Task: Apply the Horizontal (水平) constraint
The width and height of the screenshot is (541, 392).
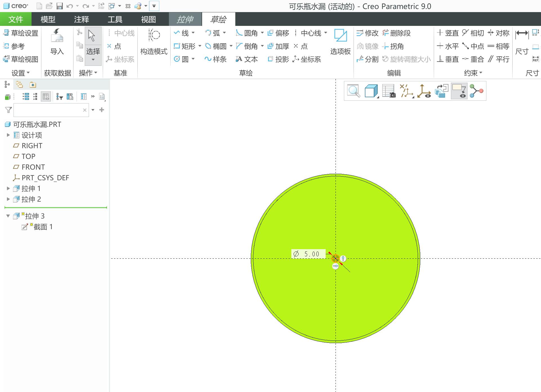Action: point(448,46)
